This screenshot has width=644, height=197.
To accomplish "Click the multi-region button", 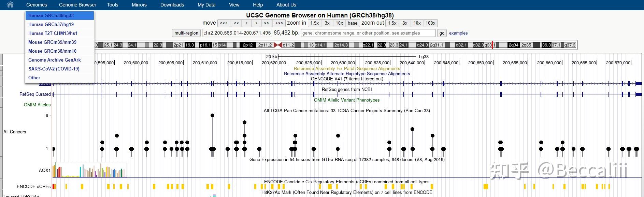I will point(186,33).
